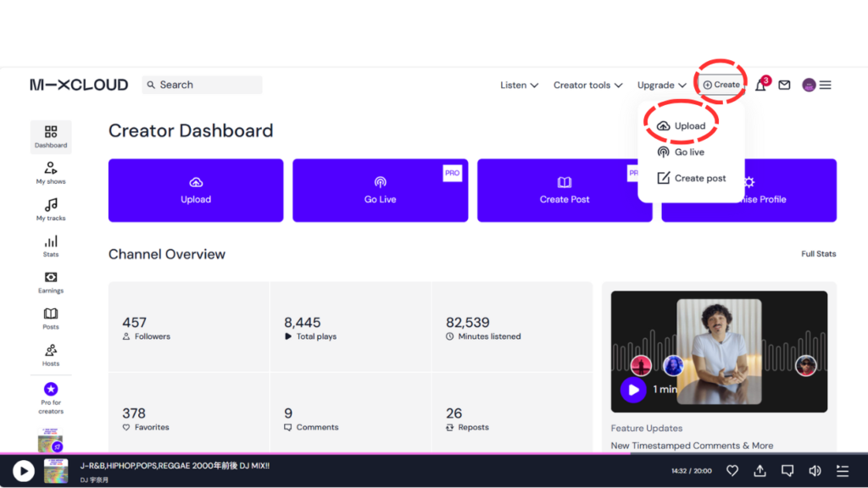Select Go live from Create menu

point(688,152)
